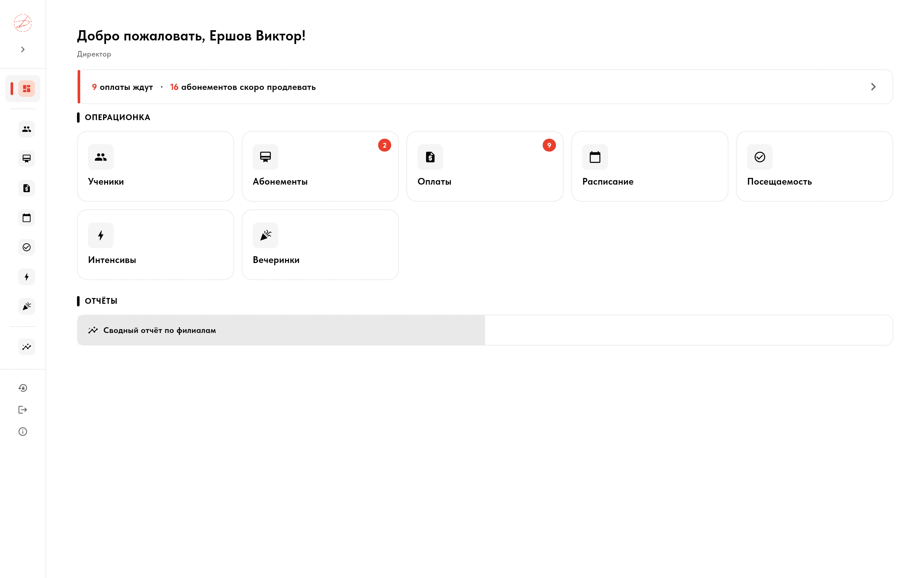Click the people icon in the Ученики card
The height and width of the screenshot is (578, 924).
pyautogui.click(x=101, y=157)
